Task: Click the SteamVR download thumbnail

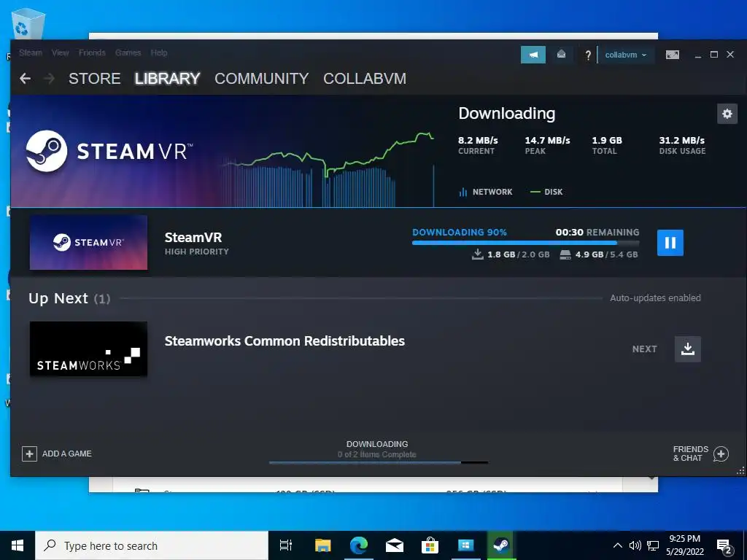Action: coord(88,242)
